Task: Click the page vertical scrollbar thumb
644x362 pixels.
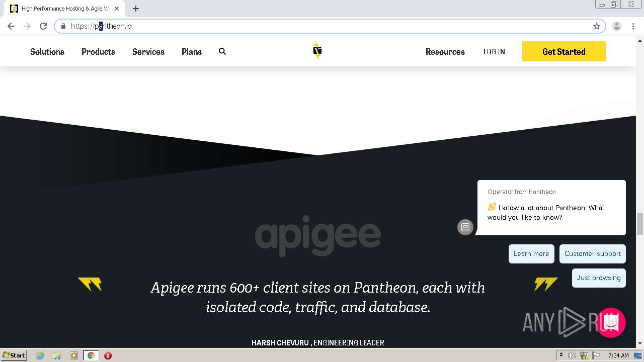Action: [x=640, y=223]
